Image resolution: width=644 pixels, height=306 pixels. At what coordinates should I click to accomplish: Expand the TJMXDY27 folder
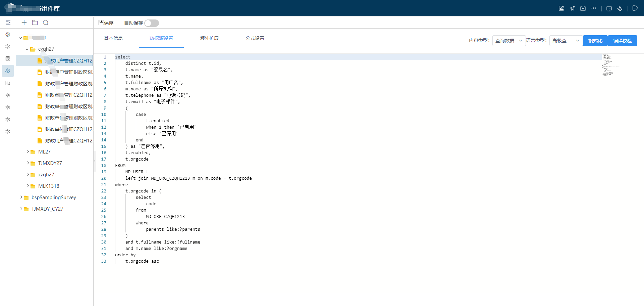click(x=28, y=163)
